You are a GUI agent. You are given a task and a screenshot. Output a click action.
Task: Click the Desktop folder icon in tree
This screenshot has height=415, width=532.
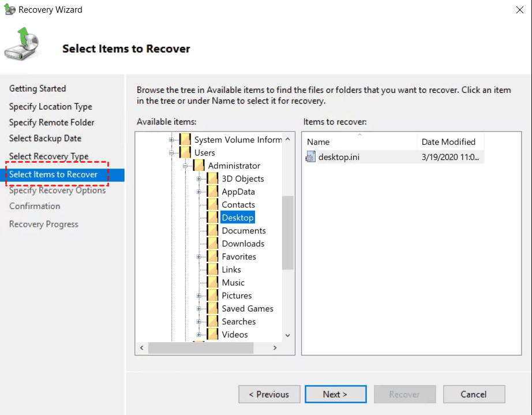click(213, 218)
